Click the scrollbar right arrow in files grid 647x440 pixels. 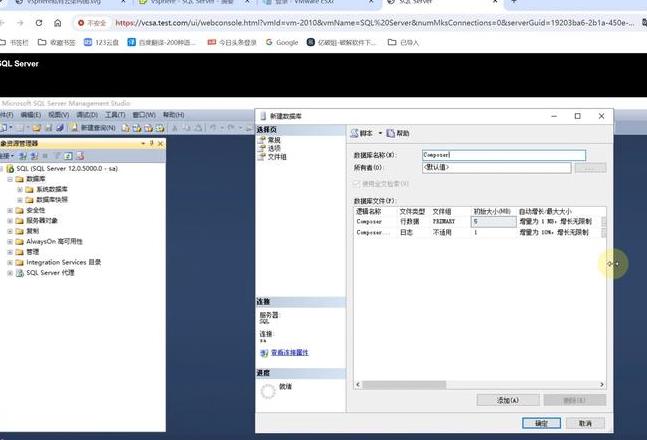click(x=602, y=385)
